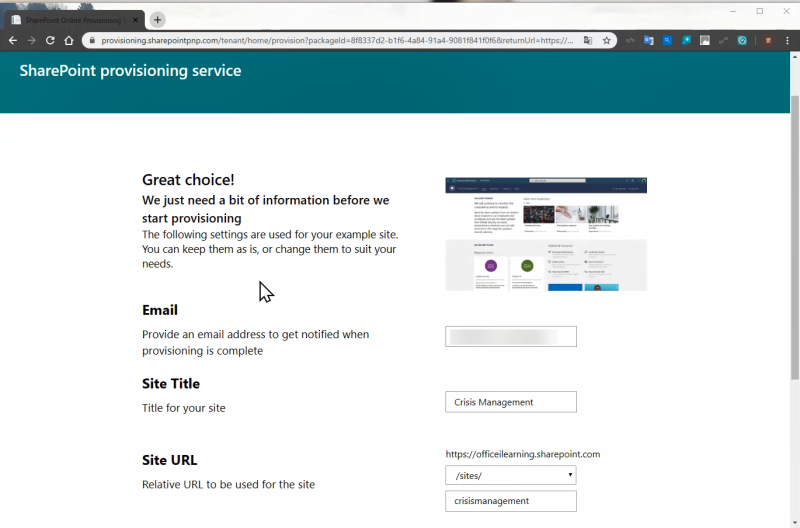Image resolution: width=800 pixels, height=528 pixels.
Task: Click the teal circular check extension icon
Action: coord(742,40)
